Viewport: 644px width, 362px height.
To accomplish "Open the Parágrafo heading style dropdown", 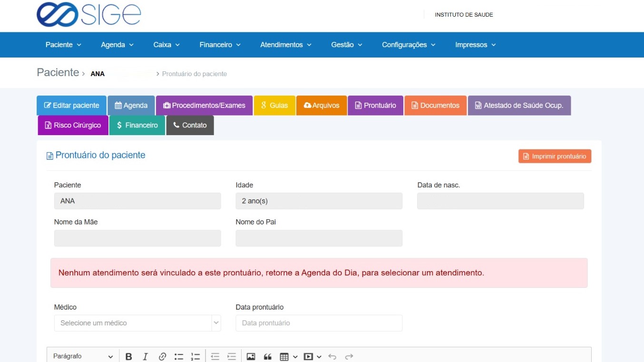I will pos(83,356).
